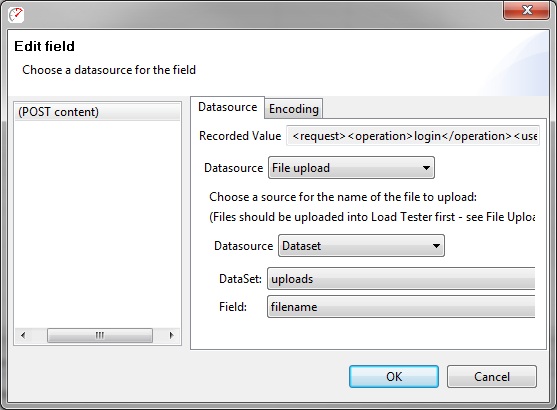Close the Edit field dialog window
This screenshot has height=410, width=557.
coord(526,10)
